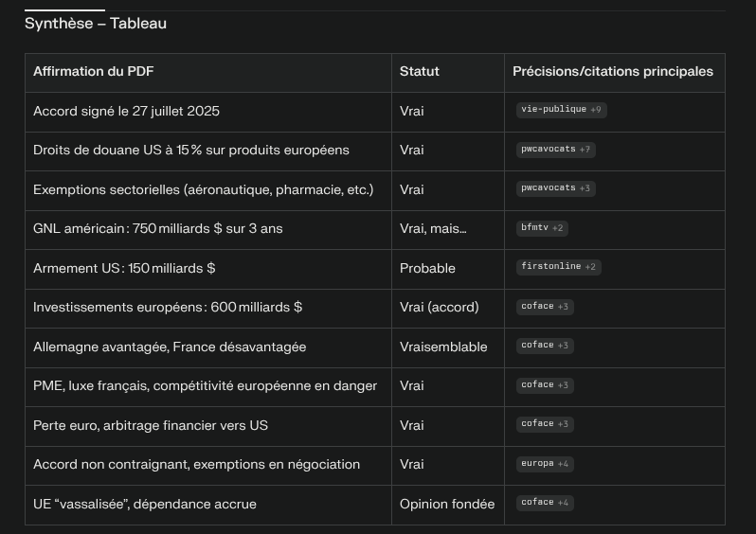Click the "Vrai, mais…" status cell

pyautogui.click(x=434, y=228)
